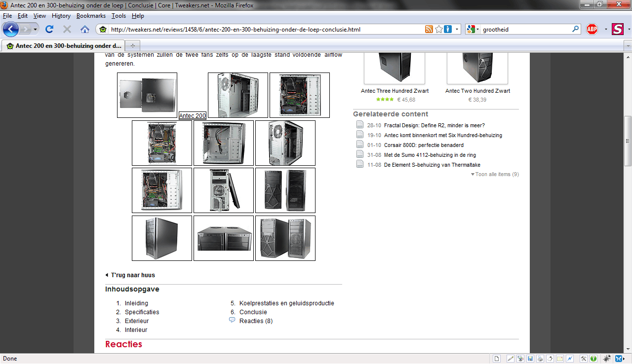Click the printer icon in status bar
The height and width of the screenshot is (364, 632).
click(540, 359)
